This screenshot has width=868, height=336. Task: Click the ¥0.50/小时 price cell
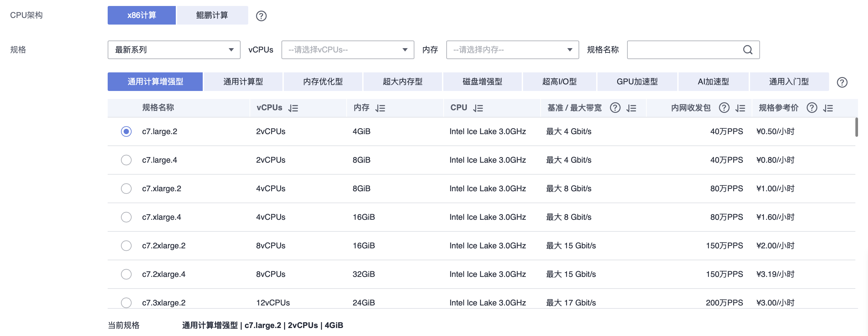coord(775,131)
